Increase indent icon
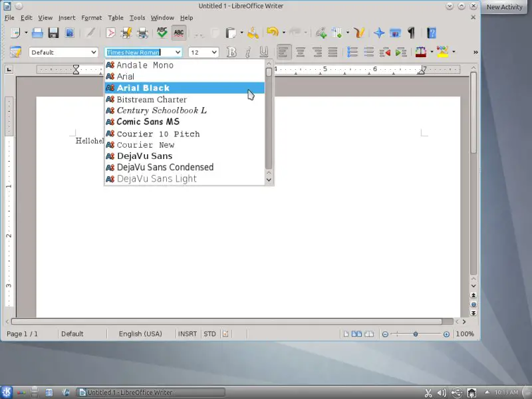532x399 pixels. point(401,53)
